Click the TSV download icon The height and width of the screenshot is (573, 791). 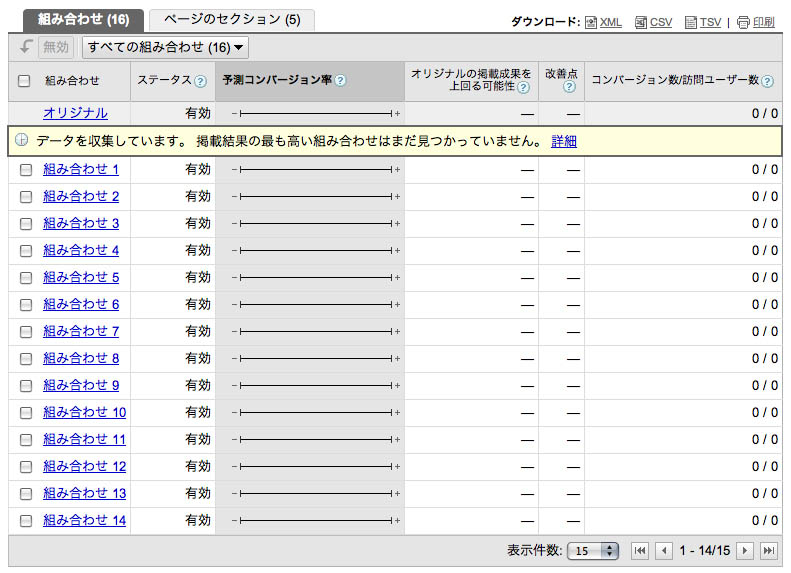click(691, 22)
